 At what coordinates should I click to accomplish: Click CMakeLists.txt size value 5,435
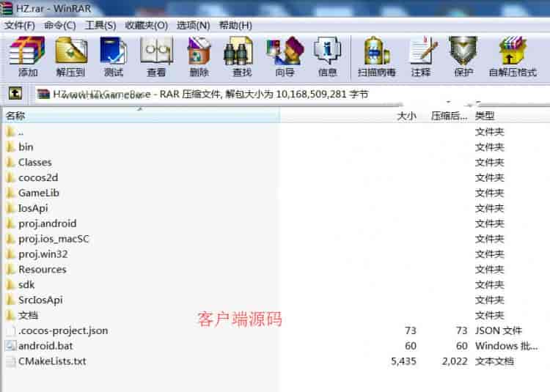pos(404,361)
